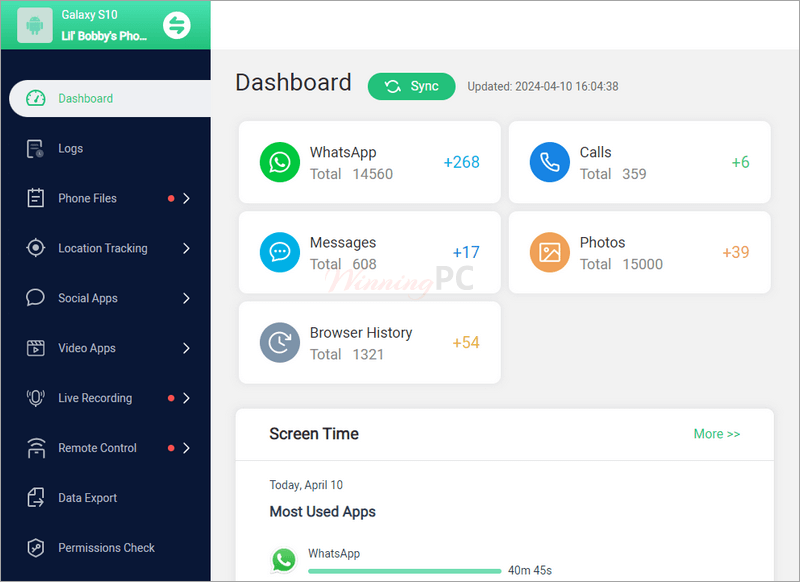Click the 40m 45s usage time
The height and width of the screenshot is (582, 800).
click(530, 570)
